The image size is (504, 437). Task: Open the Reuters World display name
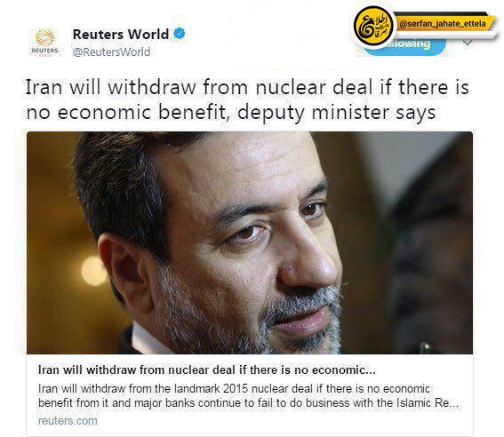click(121, 35)
